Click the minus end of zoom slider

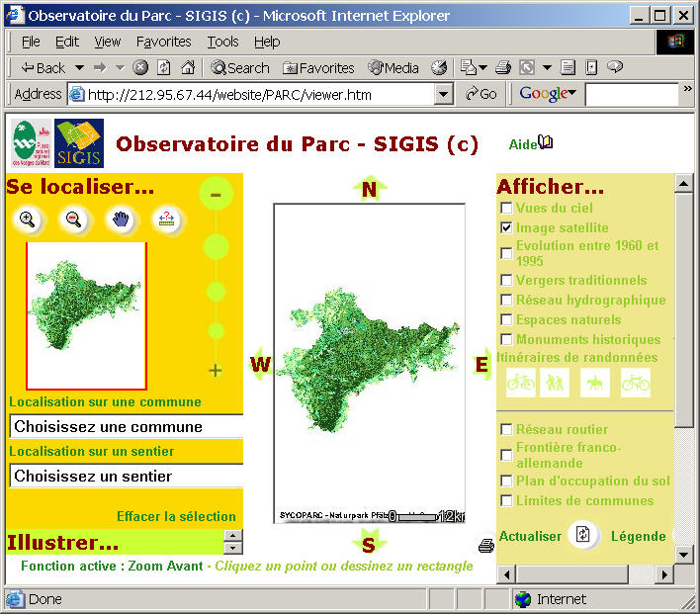pyautogui.click(x=217, y=194)
